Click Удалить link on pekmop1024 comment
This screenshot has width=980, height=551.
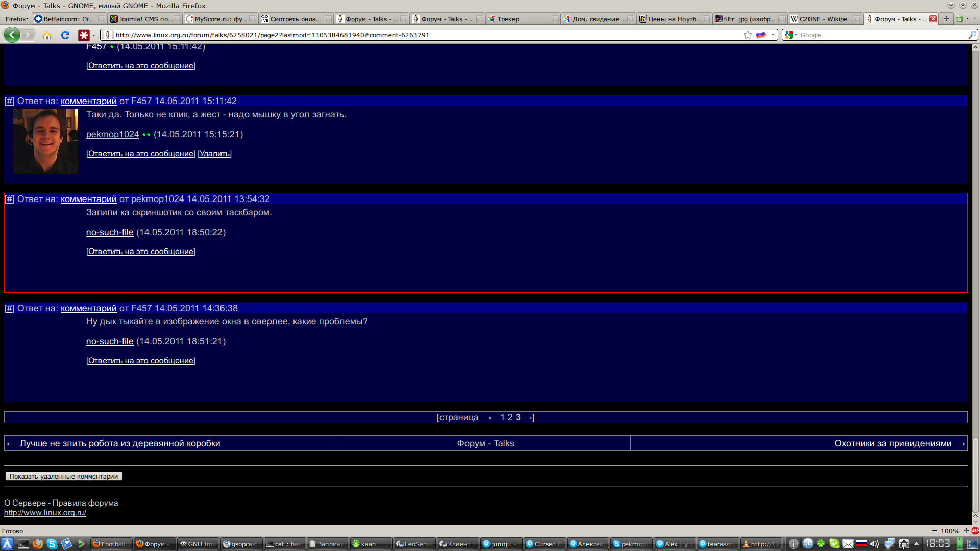pos(214,154)
